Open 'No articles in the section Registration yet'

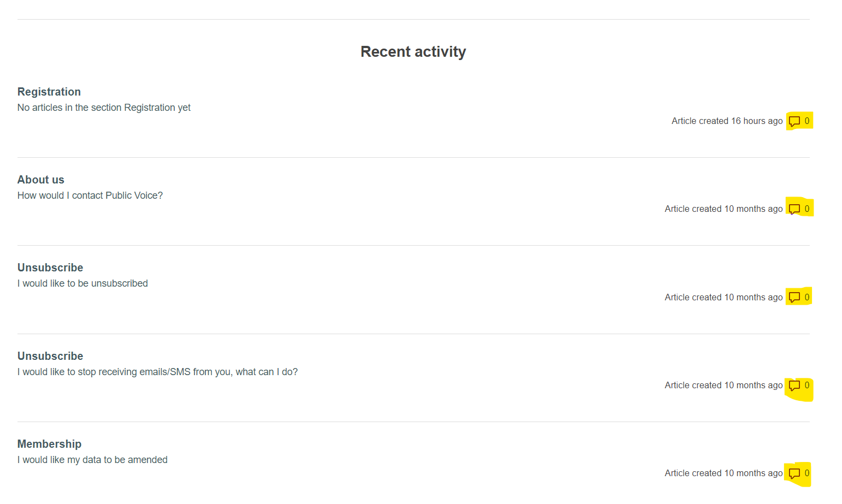104,108
